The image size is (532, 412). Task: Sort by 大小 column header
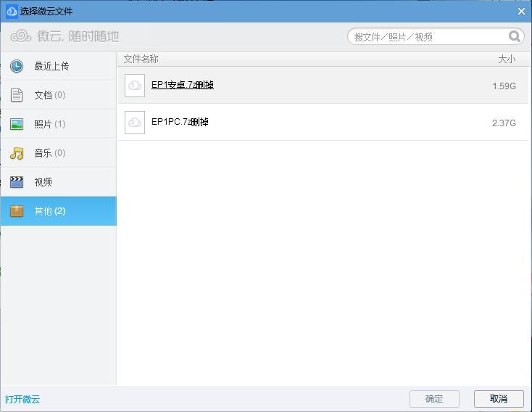[x=506, y=59]
